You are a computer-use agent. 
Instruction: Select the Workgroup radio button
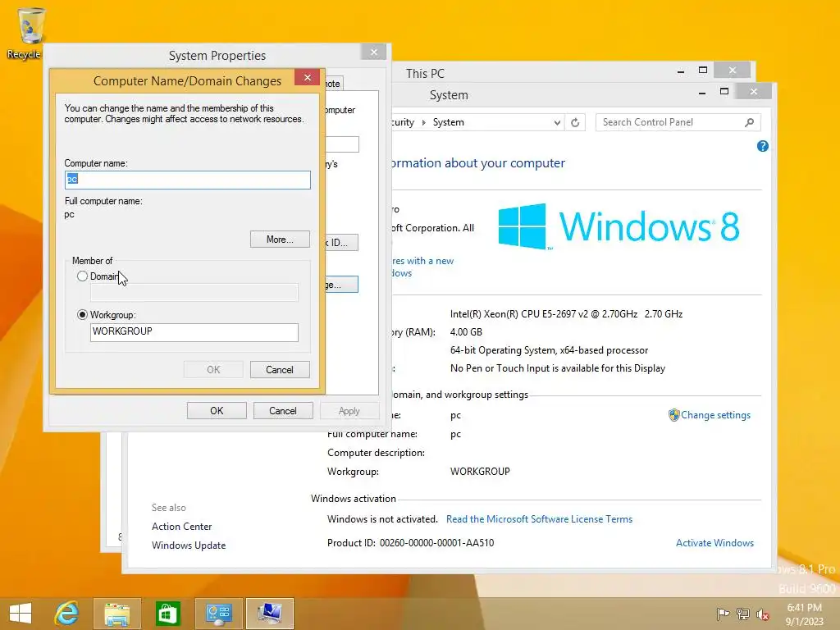tap(82, 315)
